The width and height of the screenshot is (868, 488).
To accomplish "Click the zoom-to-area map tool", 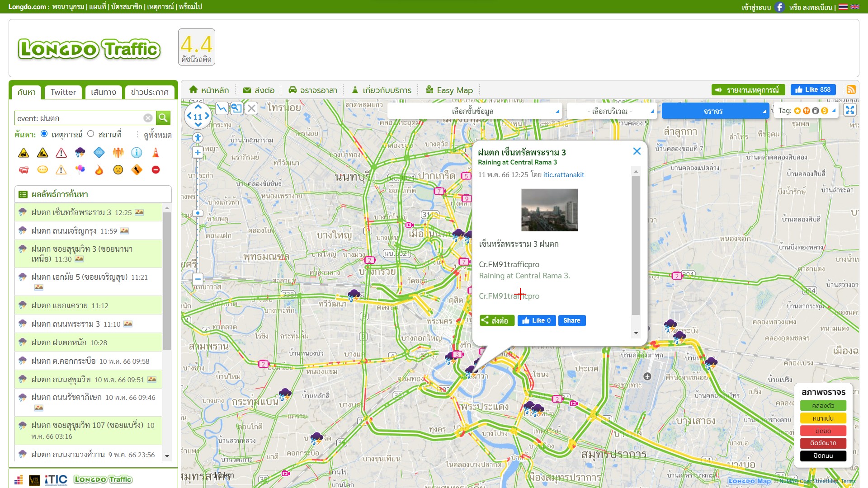I will (236, 108).
